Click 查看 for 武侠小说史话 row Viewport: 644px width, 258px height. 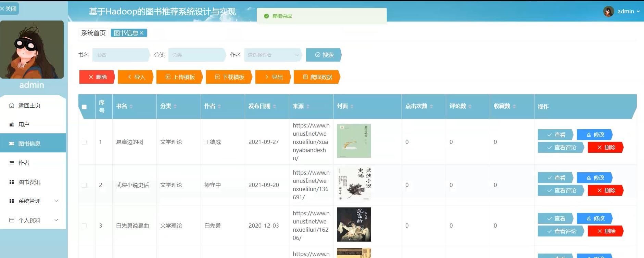tap(556, 178)
